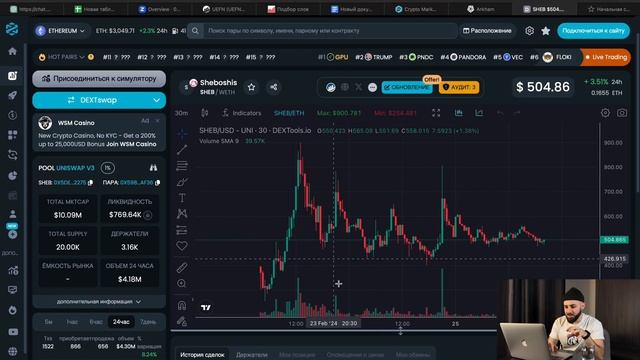Screen dimensions: 640x360
Task: Open the YouTube icon in left sidebar
Action: click(13, 331)
